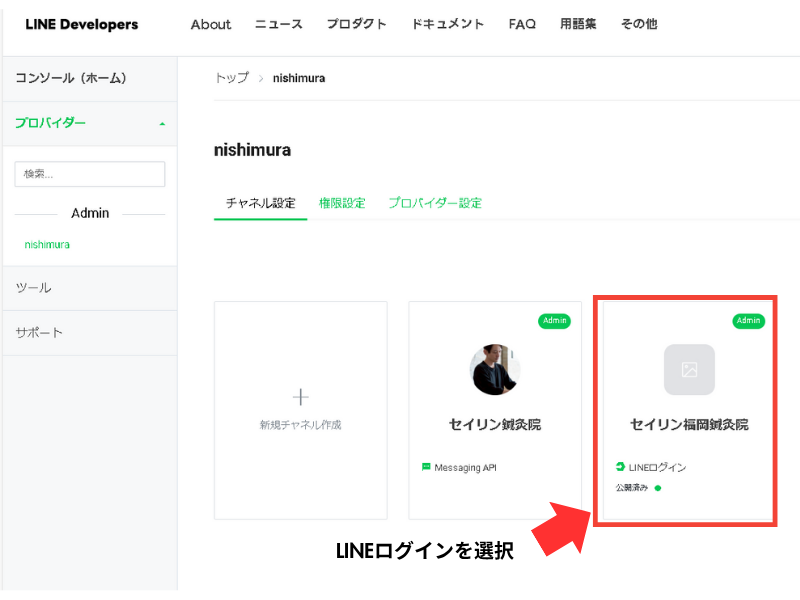Image resolution: width=800 pixels, height=600 pixels.
Task: Select nishimura provider in sidebar
Action: point(47,244)
